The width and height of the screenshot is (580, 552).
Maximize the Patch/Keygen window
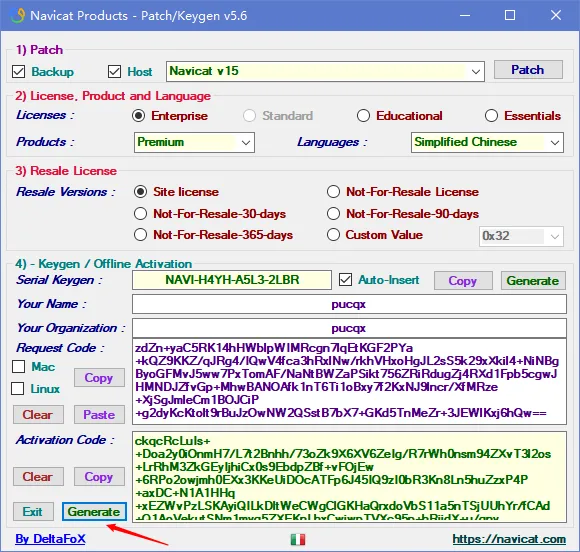[510, 16]
